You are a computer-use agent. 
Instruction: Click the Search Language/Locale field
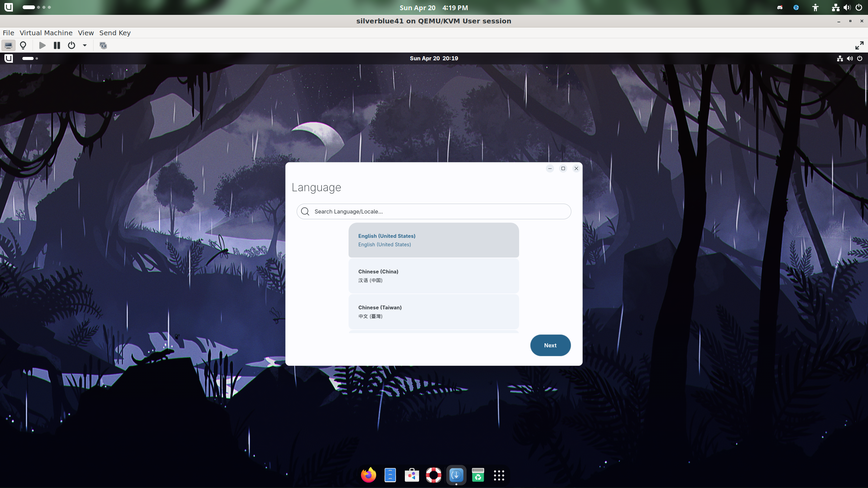(434, 211)
